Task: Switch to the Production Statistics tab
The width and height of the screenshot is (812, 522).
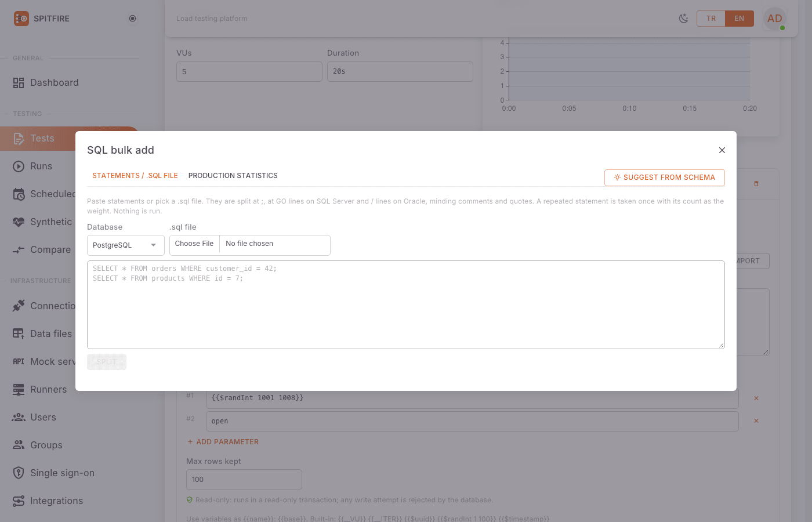Action: point(233,176)
